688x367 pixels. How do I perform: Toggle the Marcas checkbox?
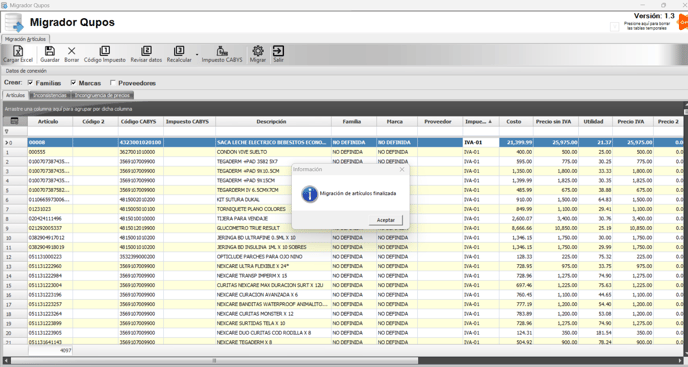(73, 83)
